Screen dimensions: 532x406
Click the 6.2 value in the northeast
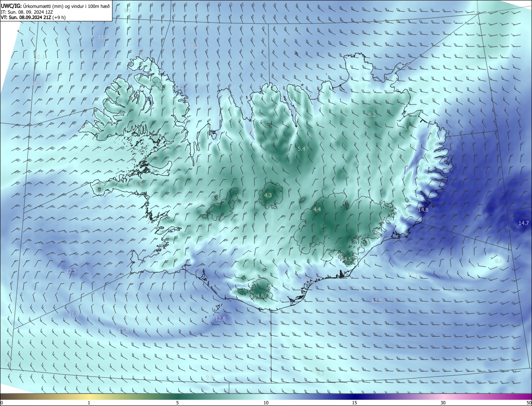pos(372,115)
